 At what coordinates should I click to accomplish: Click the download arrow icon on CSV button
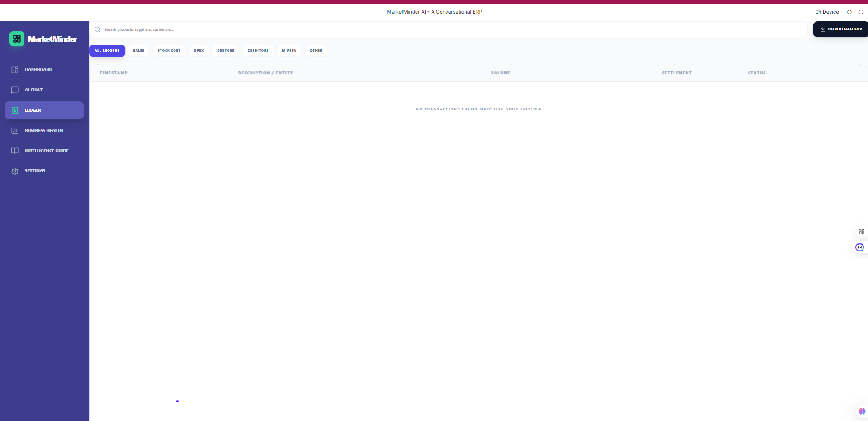tap(823, 29)
